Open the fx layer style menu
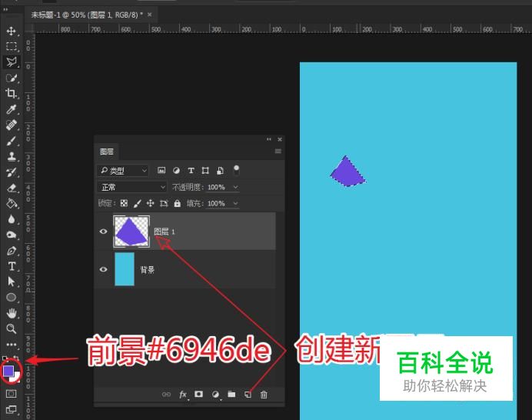This screenshot has height=420, width=532. [x=183, y=395]
